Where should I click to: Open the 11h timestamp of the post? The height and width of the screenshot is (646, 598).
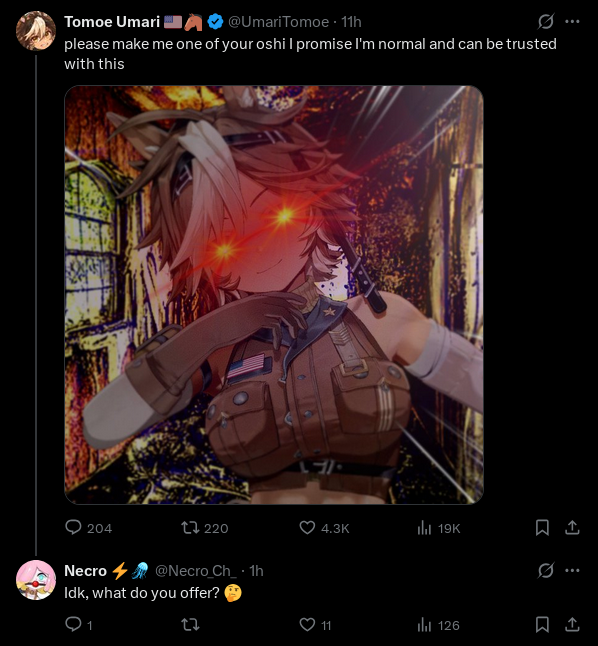(351, 22)
